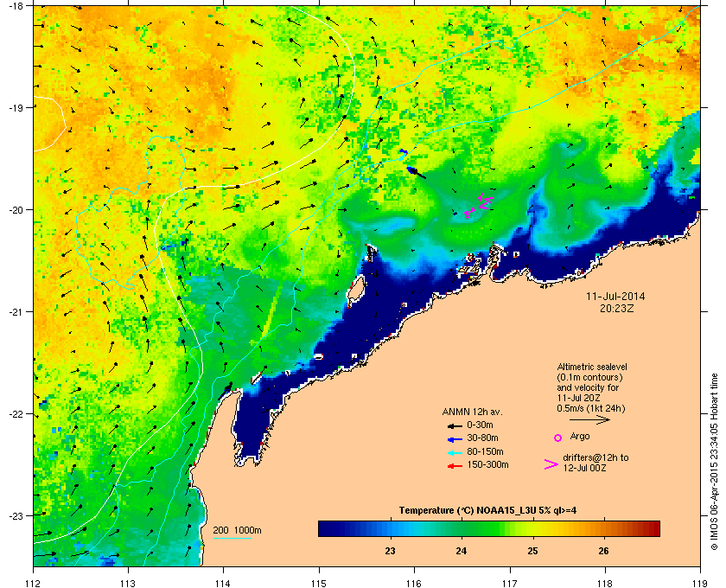This screenshot has height=588, width=726.
Task: Click the 150-300m depth label
Action: coord(487,464)
